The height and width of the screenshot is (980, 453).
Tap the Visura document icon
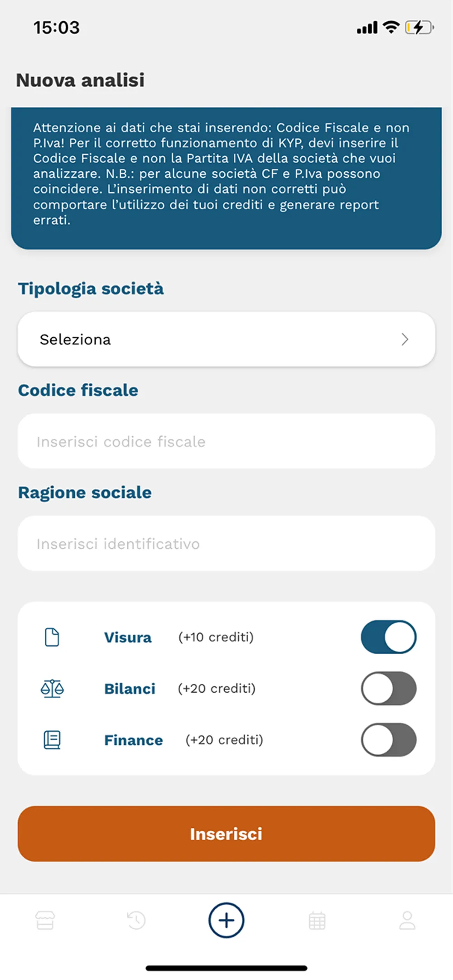(x=52, y=637)
